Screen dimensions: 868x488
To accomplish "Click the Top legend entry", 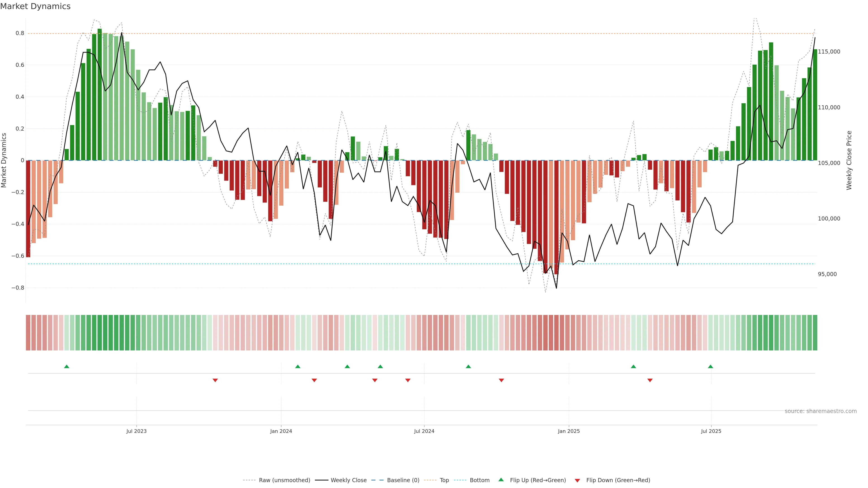I will coord(444,480).
